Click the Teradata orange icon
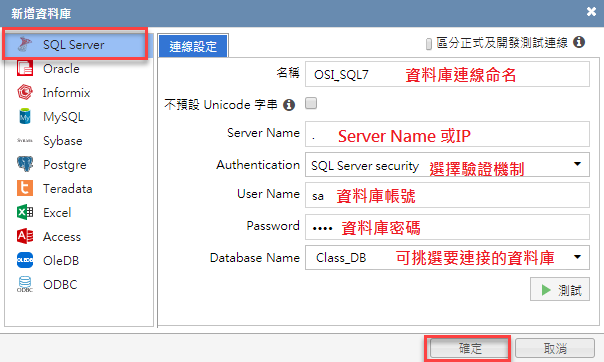 [x=25, y=188]
